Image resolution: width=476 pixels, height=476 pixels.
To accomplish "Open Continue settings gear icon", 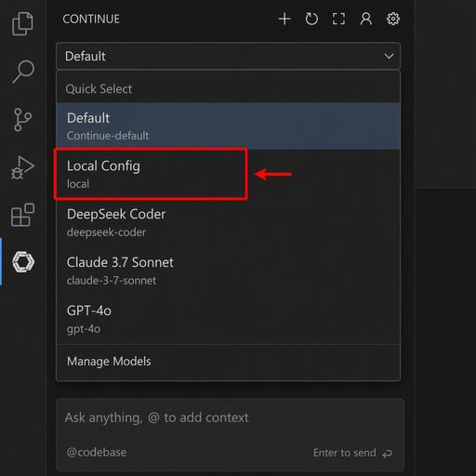I will 393,19.
